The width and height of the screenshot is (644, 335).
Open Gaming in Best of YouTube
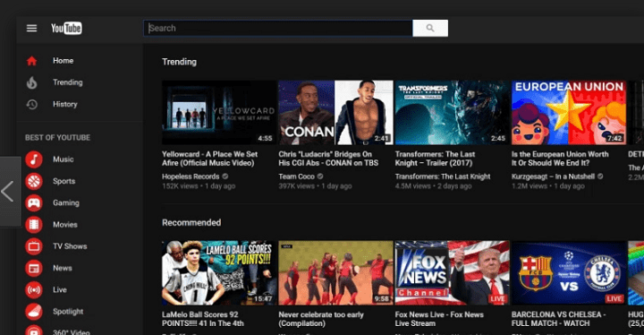click(x=65, y=203)
